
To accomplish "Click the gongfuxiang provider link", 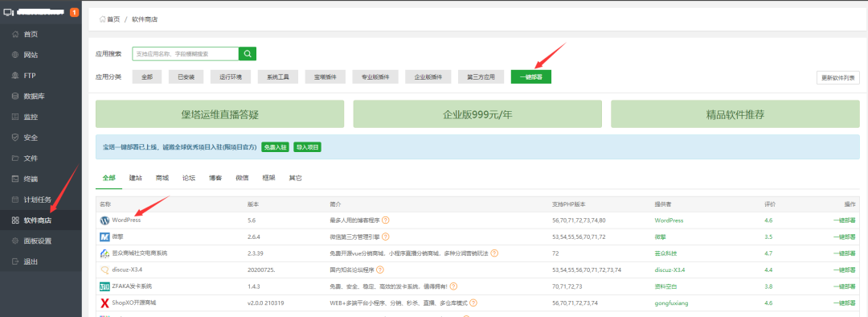I will pos(671,303).
